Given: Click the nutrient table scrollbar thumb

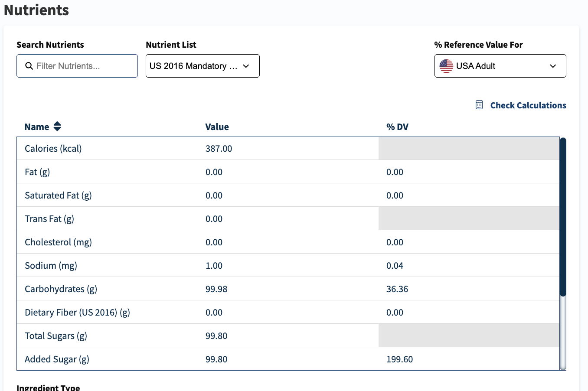Looking at the screenshot, I should pyautogui.click(x=563, y=217).
